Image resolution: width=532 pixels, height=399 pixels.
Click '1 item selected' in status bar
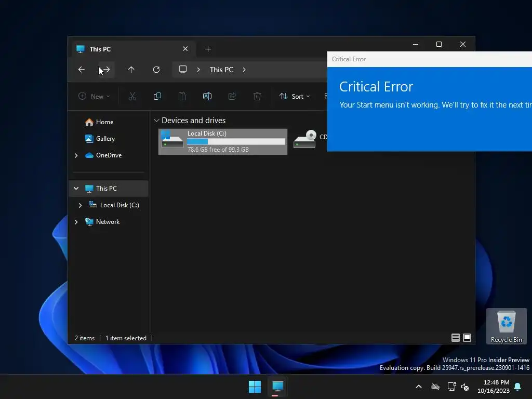tap(126, 338)
